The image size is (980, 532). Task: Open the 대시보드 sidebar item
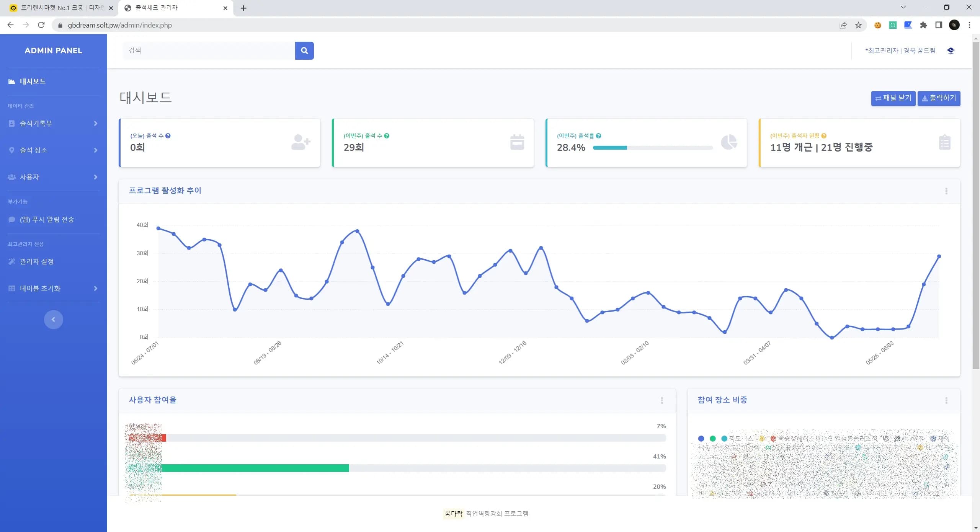(x=33, y=81)
